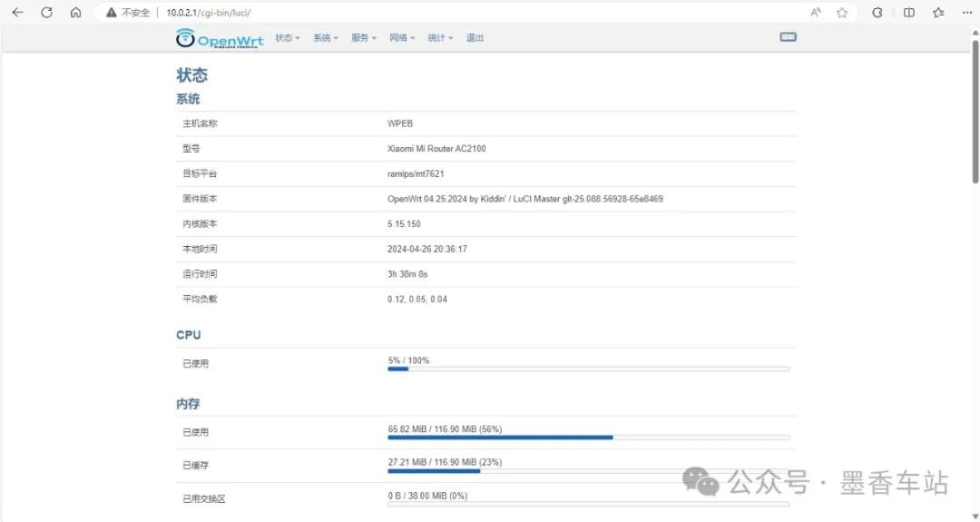Click the 0 B / 38.00 MiB swap text
980x522 pixels.
tap(427, 496)
